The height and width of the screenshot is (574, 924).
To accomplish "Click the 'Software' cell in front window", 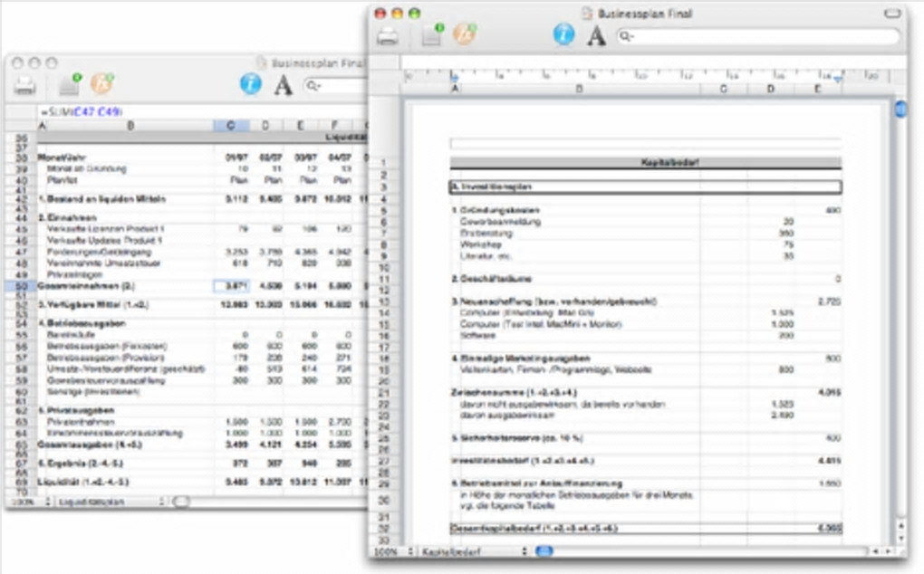I will coord(477,335).
